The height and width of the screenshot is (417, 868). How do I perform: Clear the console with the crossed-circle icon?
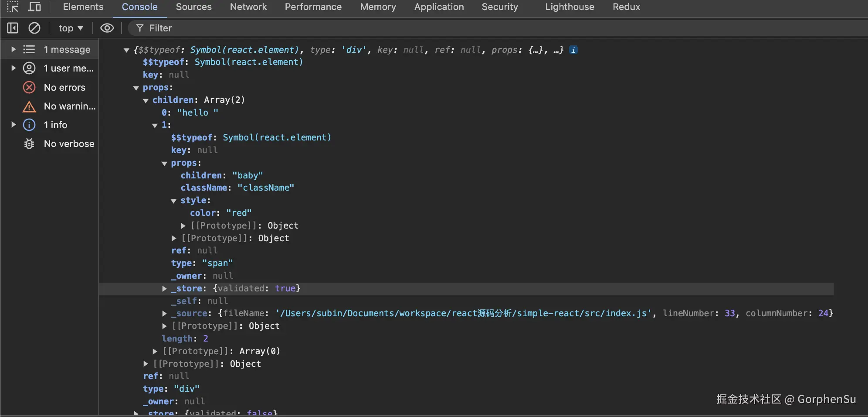(34, 28)
